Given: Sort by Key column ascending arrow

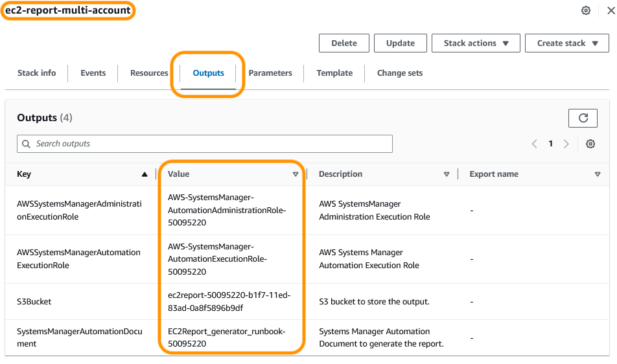Looking at the screenshot, I should point(145,174).
